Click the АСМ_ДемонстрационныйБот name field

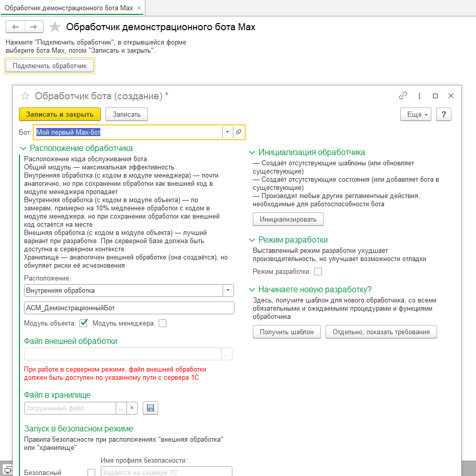(129, 308)
